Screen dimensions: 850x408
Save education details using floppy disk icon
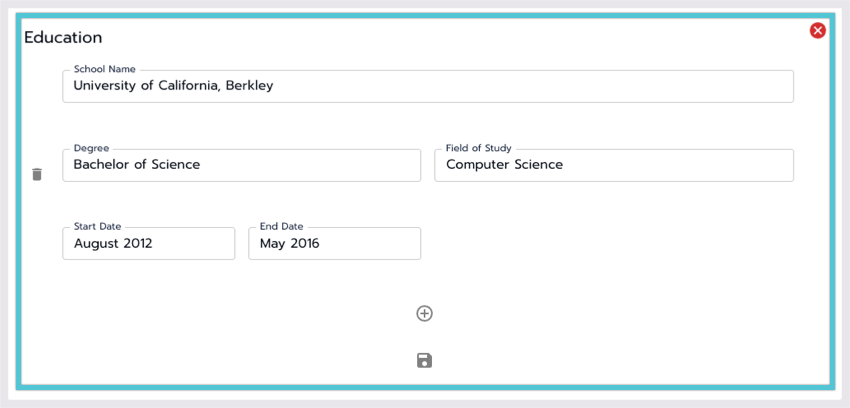pos(424,360)
